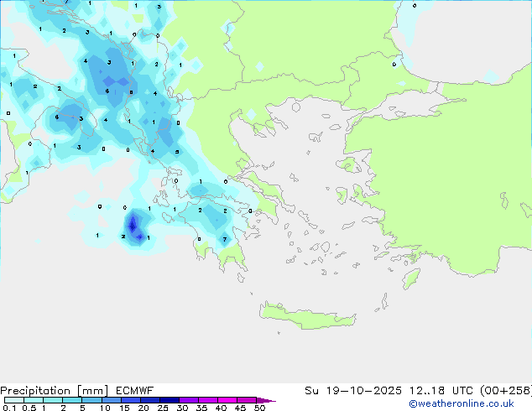This screenshot has height=411, width=532.
Task: Click the 'ECMWF' model label
Action: point(135,391)
